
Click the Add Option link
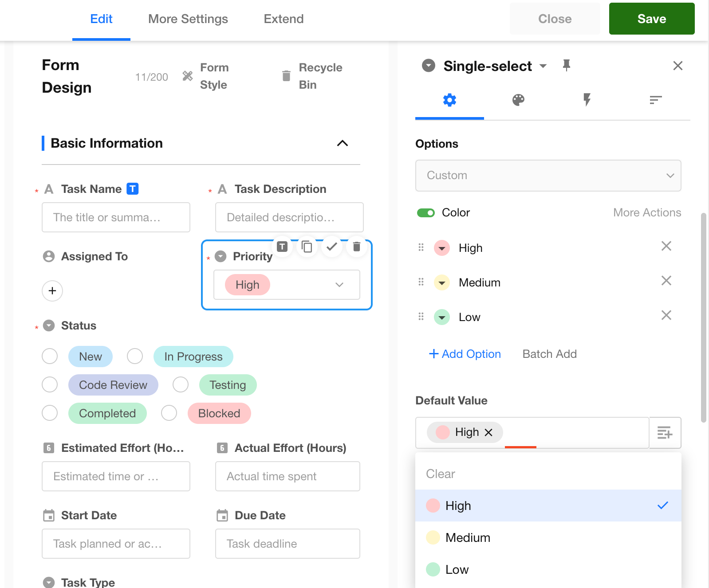coord(465,354)
